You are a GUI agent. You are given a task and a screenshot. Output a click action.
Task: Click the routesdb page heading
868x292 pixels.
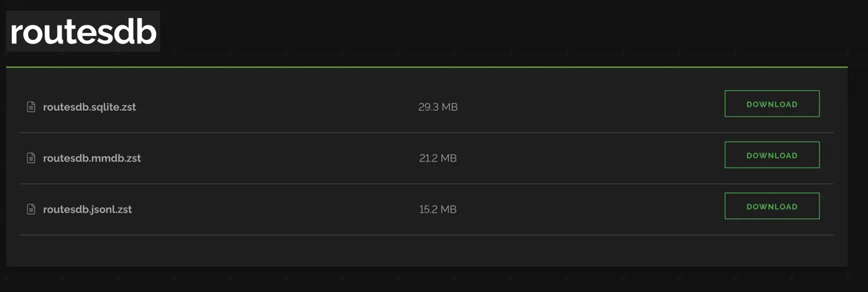pyautogui.click(x=83, y=32)
